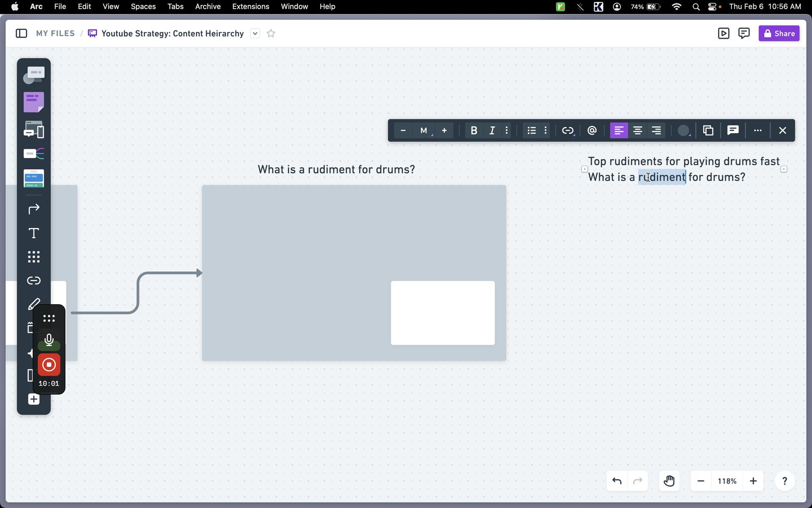Insert a link on selected text
The width and height of the screenshot is (812, 508).
coord(568,131)
